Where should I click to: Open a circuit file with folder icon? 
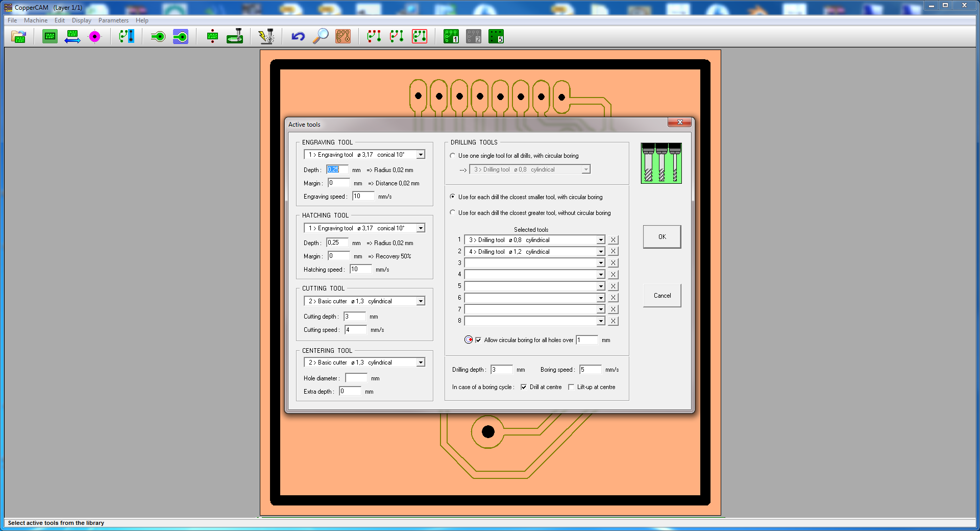click(19, 37)
